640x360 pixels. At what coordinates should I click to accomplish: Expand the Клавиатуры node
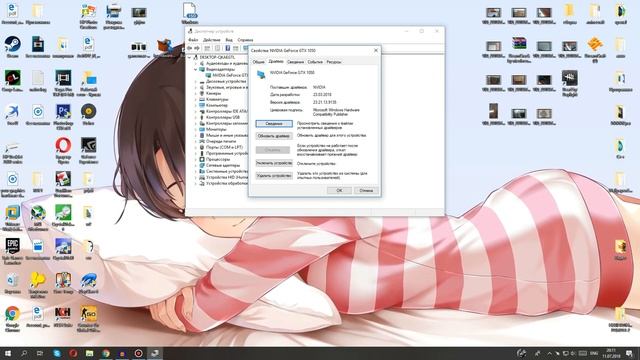(x=196, y=99)
